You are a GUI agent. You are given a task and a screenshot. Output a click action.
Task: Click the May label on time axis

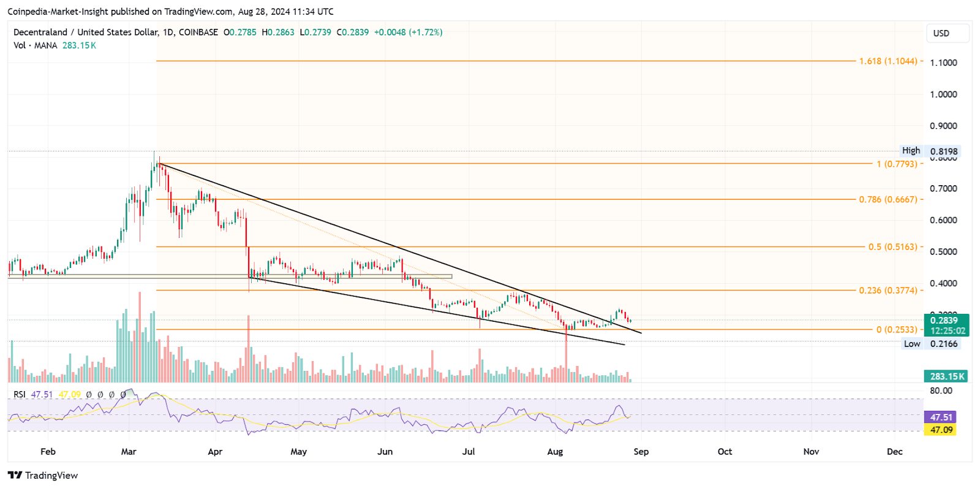[298, 452]
